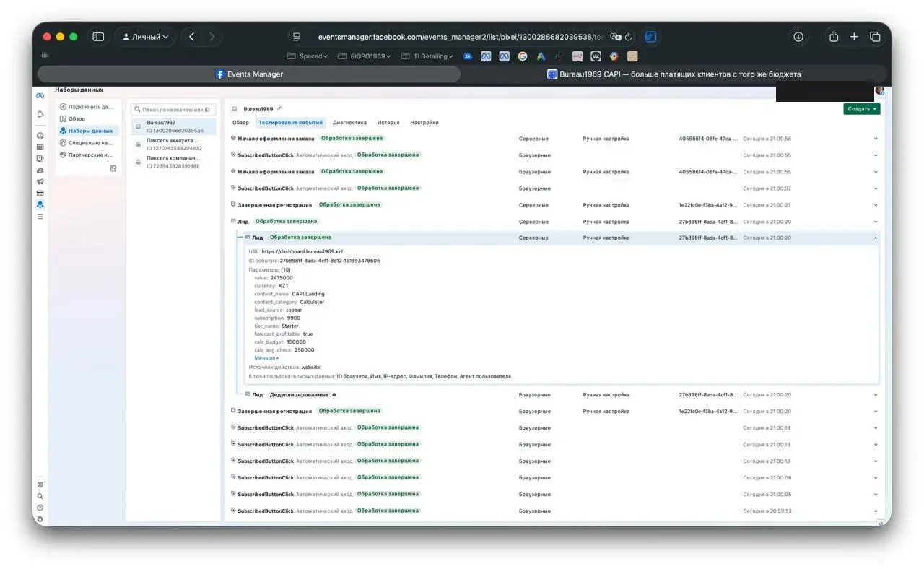Screen dimensions: 924x569
Task: Expand the SubscribedButtonClick row at 21:00:52
Action: coord(876,188)
